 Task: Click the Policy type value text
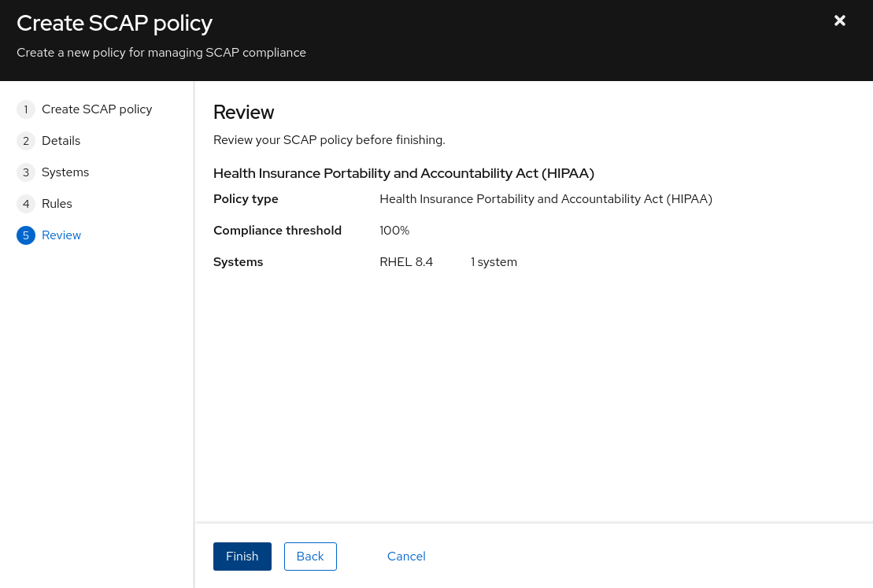(546, 199)
